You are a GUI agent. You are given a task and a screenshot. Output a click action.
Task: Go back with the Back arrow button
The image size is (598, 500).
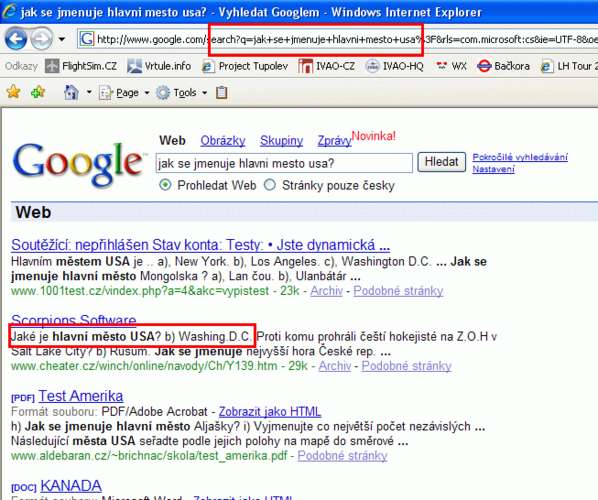16,39
